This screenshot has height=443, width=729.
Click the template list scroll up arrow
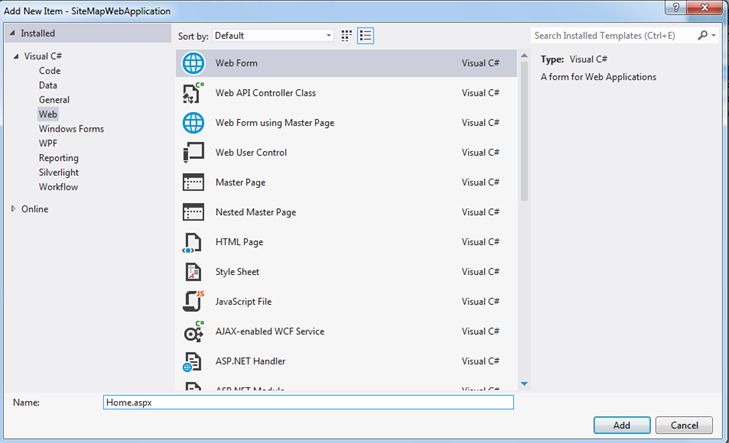point(524,56)
